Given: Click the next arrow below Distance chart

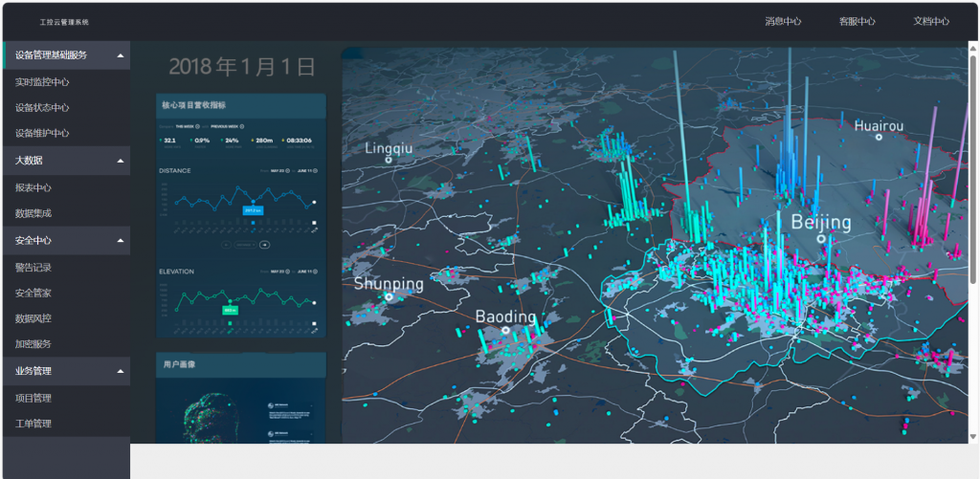Looking at the screenshot, I should (265, 245).
